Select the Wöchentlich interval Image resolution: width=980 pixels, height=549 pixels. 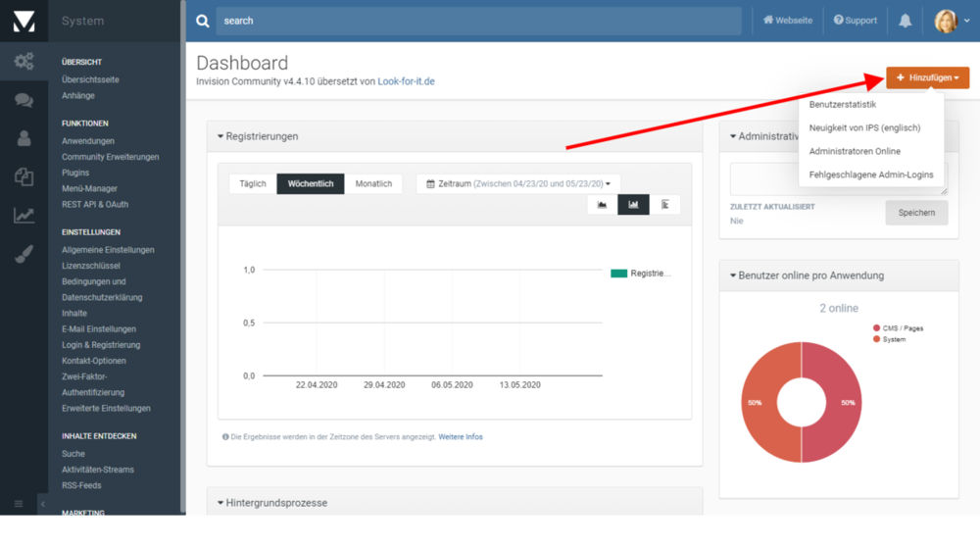click(311, 184)
